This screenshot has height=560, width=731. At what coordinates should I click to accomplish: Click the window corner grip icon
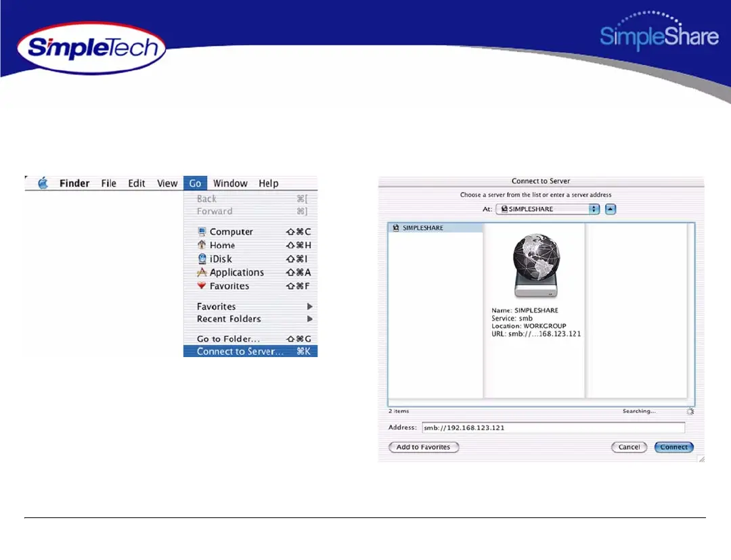click(x=701, y=459)
